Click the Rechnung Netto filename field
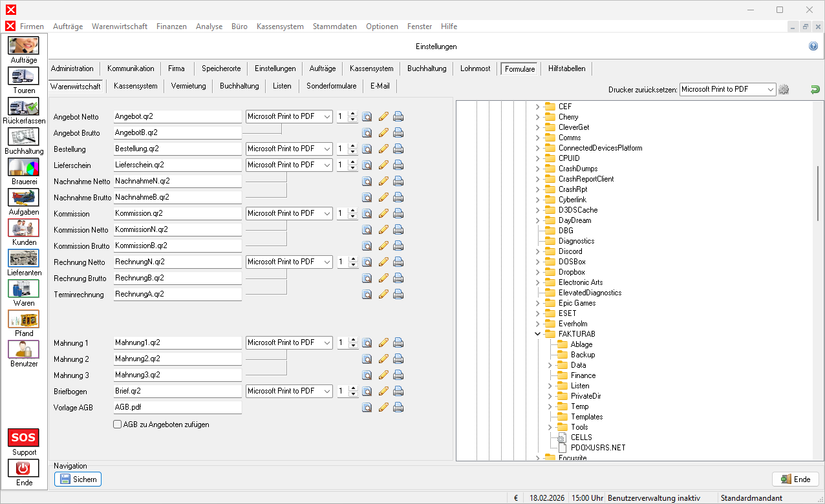 click(x=177, y=262)
